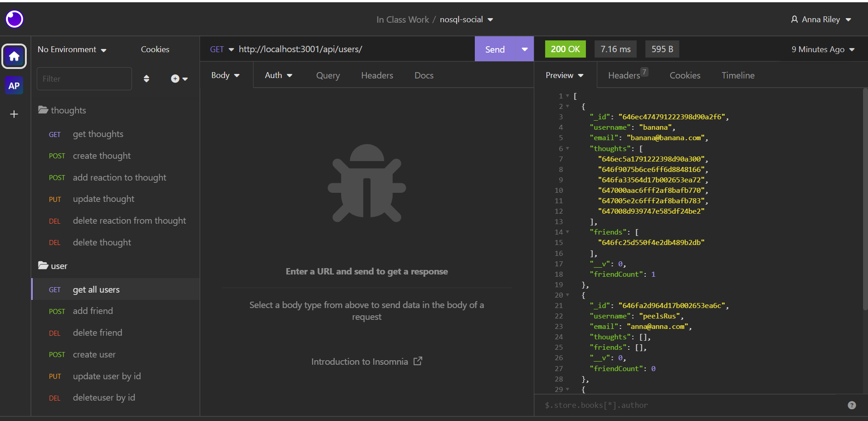Image resolution: width=868 pixels, height=421 pixels.
Task: Open the GET method dropdown
Action: [221, 49]
